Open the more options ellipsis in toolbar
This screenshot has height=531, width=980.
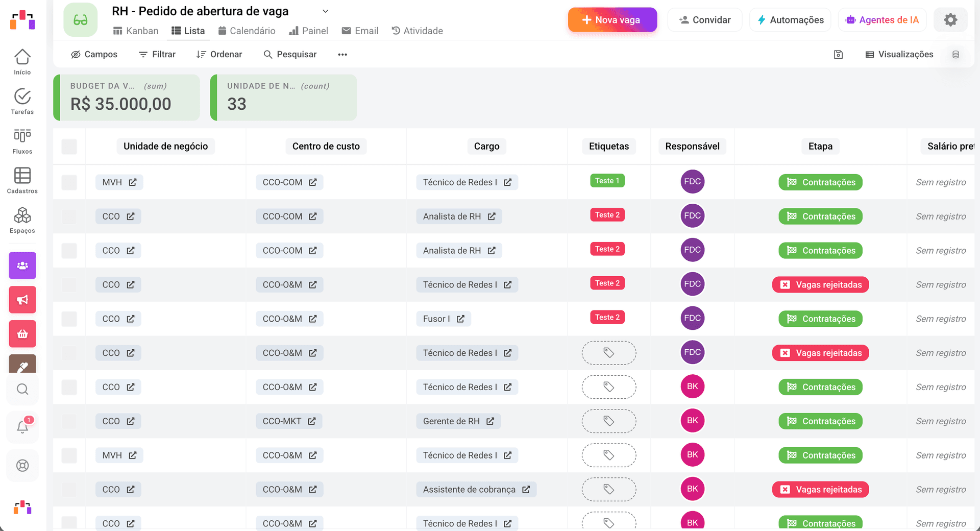tap(342, 55)
